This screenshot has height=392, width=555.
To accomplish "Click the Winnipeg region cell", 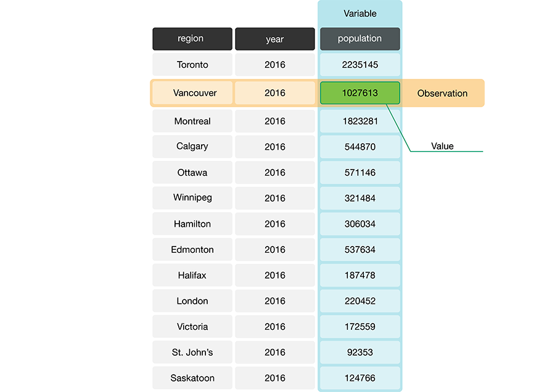I will click(192, 198).
